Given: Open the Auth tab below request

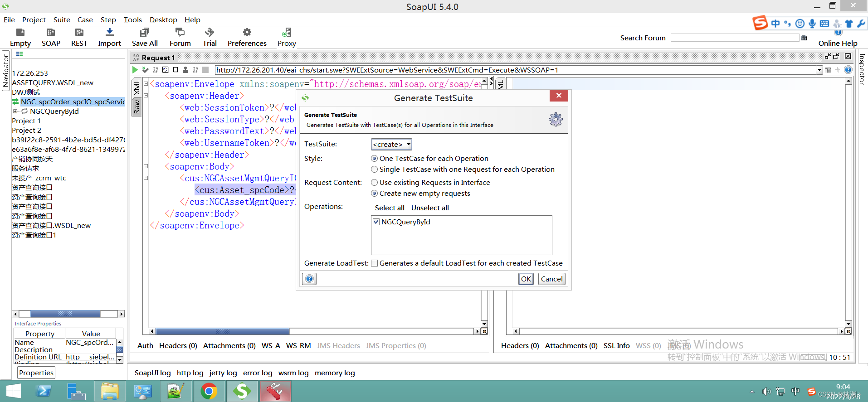Looking at the screenshot, I should click(x=145, y=345).
